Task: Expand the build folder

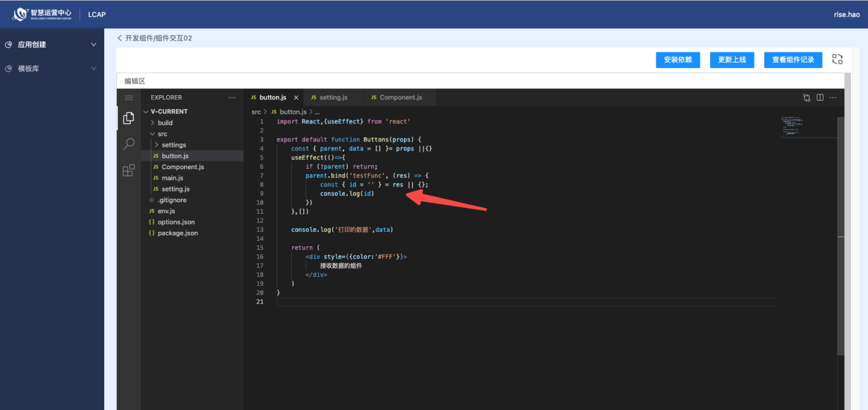Action: [x=153, y=123]
